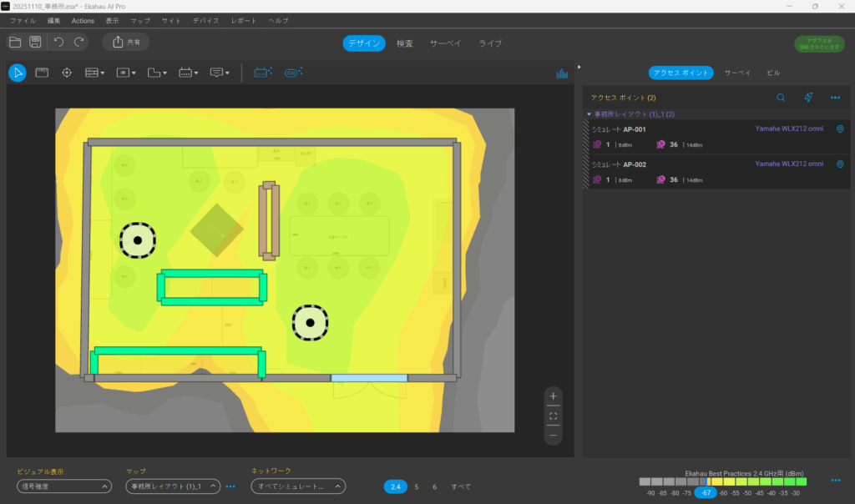Switch band filter to 5 GHz

(x=417, y=486)
